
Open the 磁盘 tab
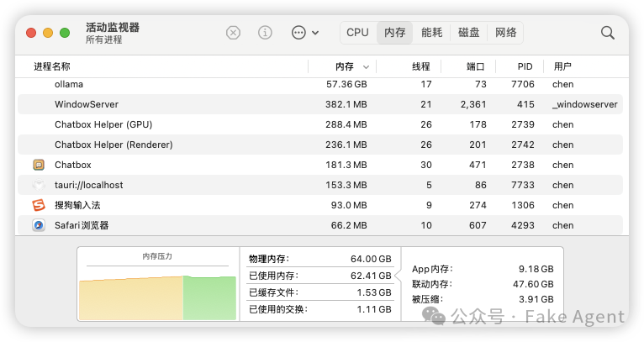(468, 33)
